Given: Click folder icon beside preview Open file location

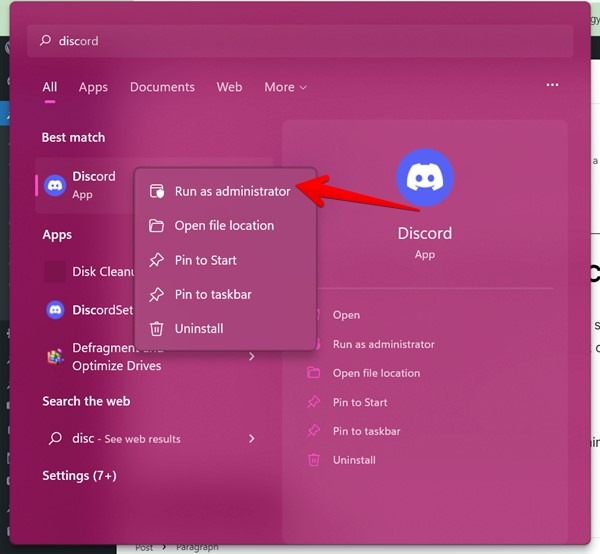Looking at the screenshot, I should point(313,373).
